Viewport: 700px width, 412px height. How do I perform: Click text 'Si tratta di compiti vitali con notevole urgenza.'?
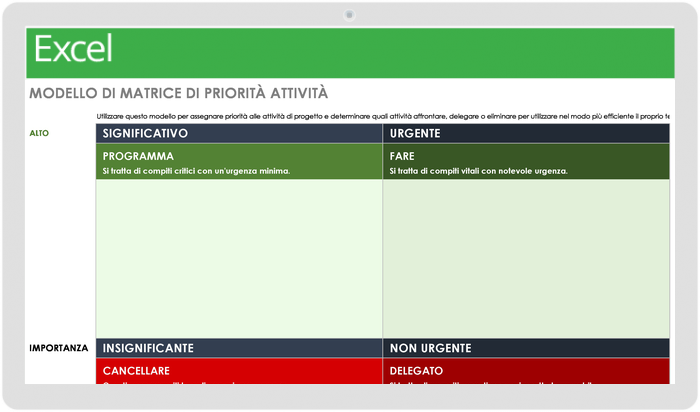(x=479, y=171)
